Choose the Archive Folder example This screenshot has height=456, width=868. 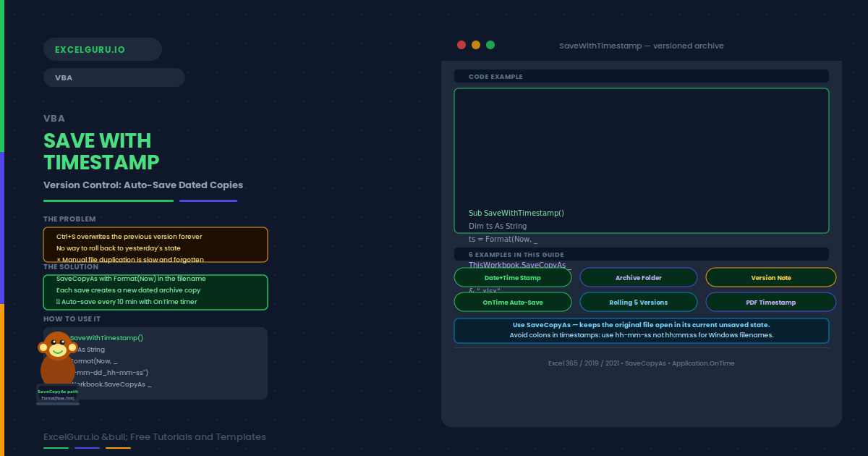click(x=639, y=277)
